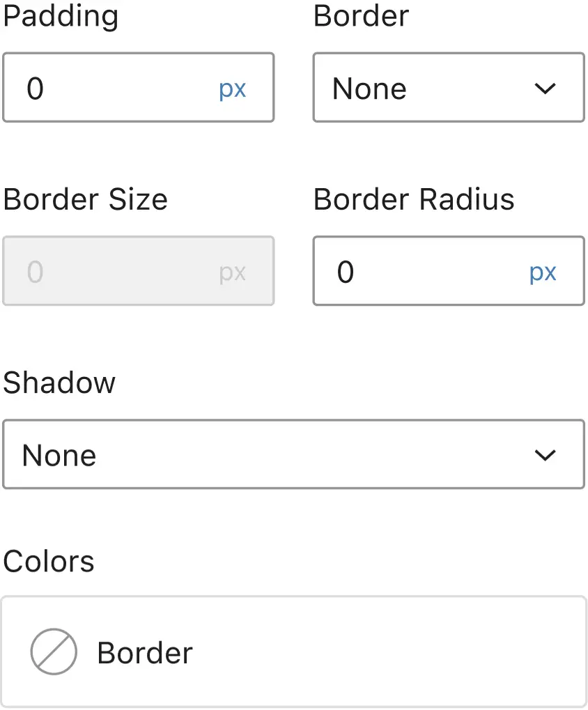Open the Border style dropdown

pos(448,88)
